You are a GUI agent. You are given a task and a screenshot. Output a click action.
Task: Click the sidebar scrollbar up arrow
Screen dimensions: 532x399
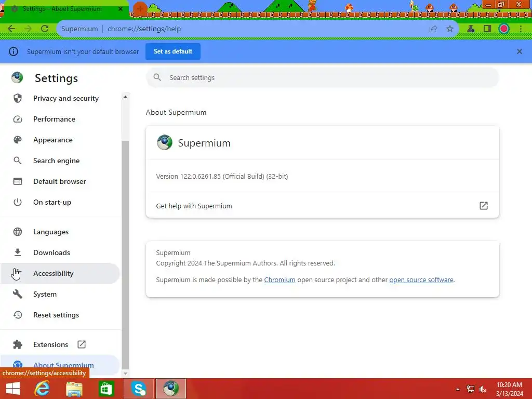pyautogui.click(x=125, y=97)
